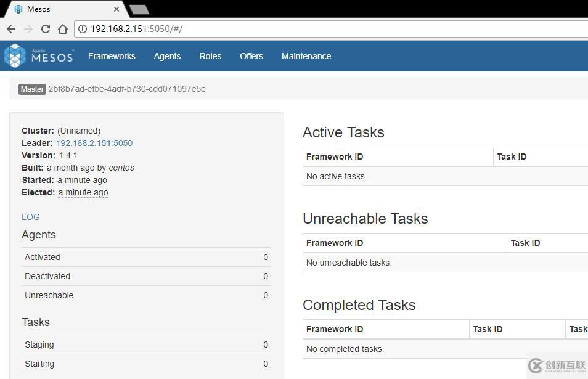Click the 'a minute ago' Started timestamp
Screen dimensions: 588x379
[x=81, y=179]
